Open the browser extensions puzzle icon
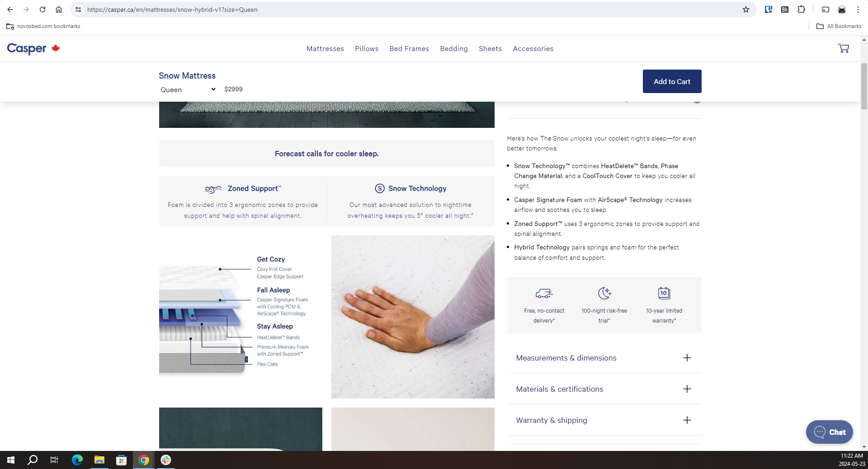Image resolution: width=868 pixels, height=469 pixels. (801, 9)
